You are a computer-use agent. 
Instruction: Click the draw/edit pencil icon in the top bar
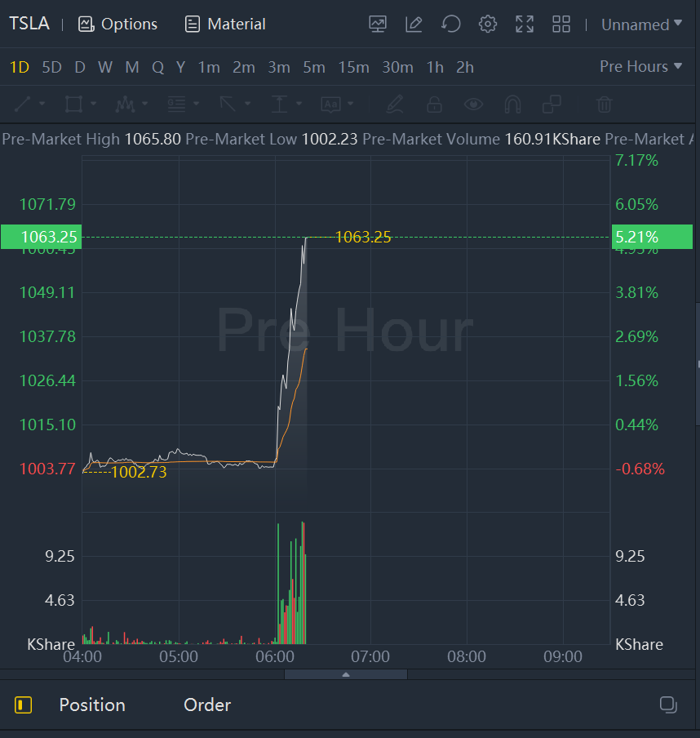pos(414,24)
